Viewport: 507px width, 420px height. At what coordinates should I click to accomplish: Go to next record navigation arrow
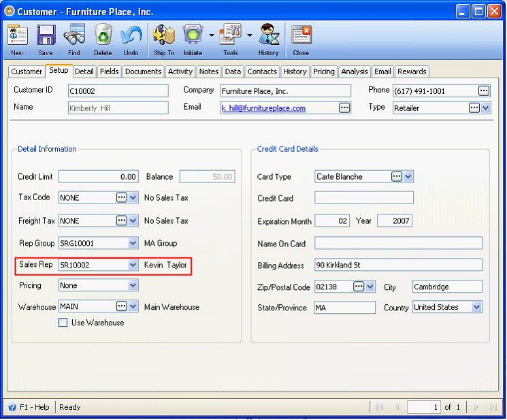click(476, 407)
